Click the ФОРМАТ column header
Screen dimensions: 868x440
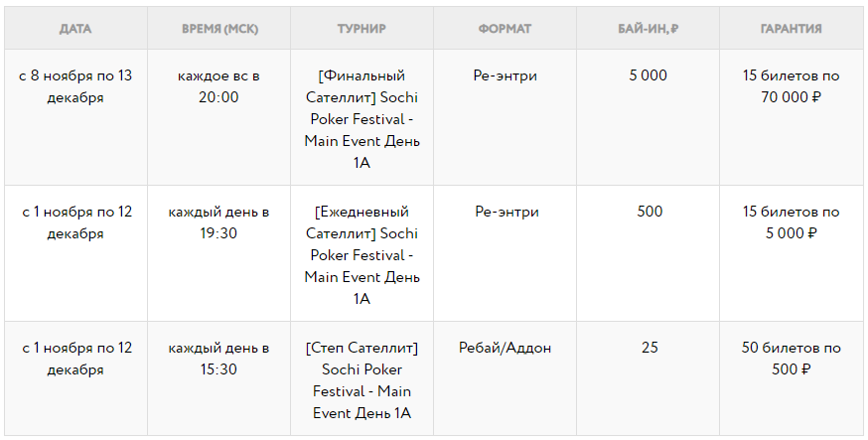[x=505, y=29]
